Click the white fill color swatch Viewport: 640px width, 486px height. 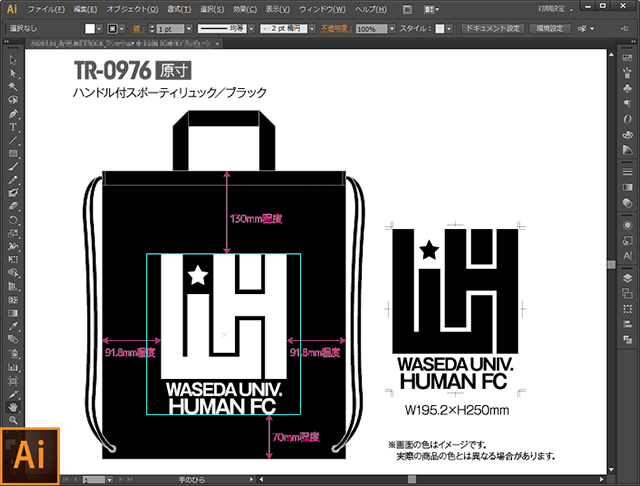[90, 29]
